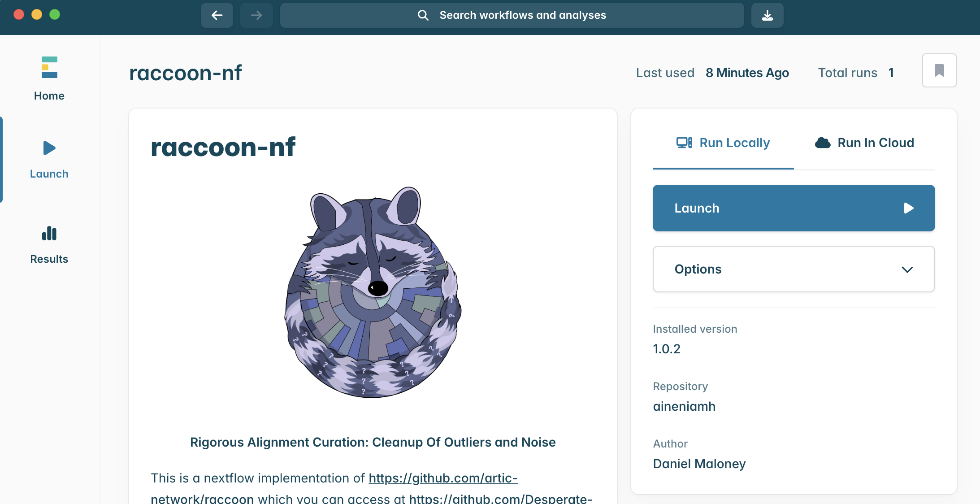Viewport: 980px width, 504px height.
Task: Click the back arrow navigation button
Action: pos(217,15)
